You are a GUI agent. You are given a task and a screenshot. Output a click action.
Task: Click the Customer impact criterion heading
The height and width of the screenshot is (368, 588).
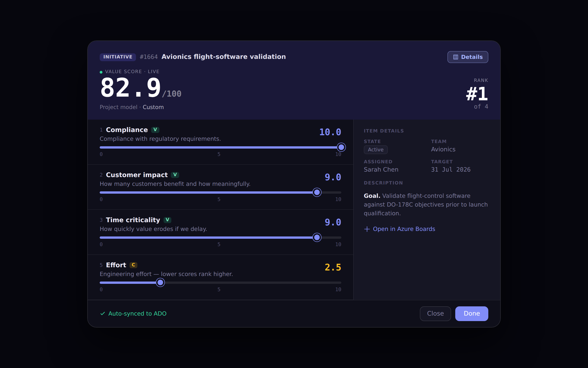click(137, 175)
